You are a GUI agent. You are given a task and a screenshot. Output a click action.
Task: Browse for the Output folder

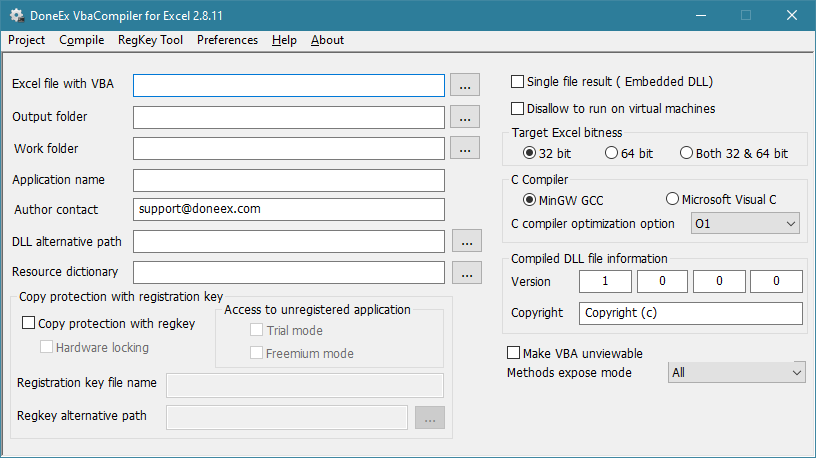point(465,117)
